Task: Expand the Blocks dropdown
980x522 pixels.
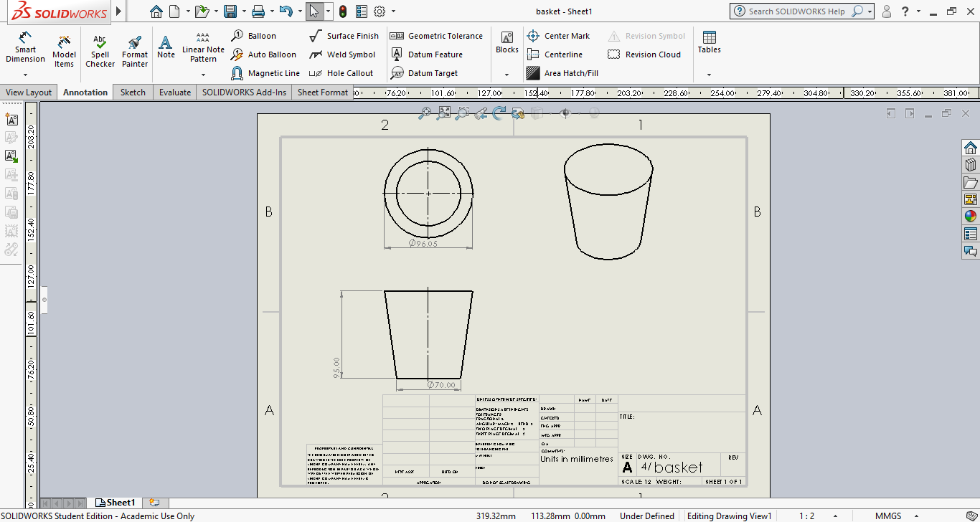Action: [507, 75]
